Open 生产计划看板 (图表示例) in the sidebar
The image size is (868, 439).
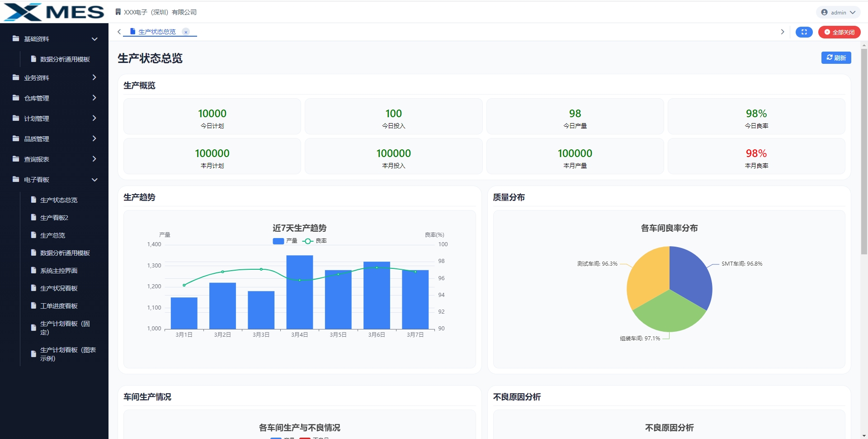(x=68, y=354)
